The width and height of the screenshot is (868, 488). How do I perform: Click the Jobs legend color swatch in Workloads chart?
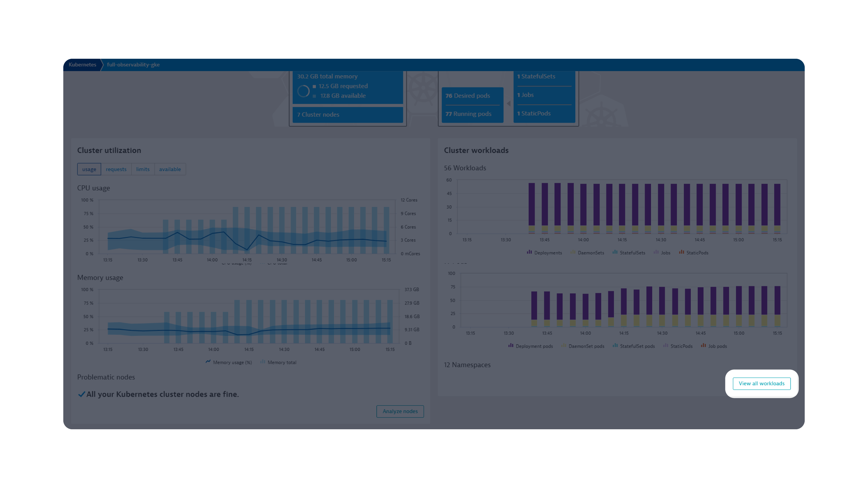[656, 252]
